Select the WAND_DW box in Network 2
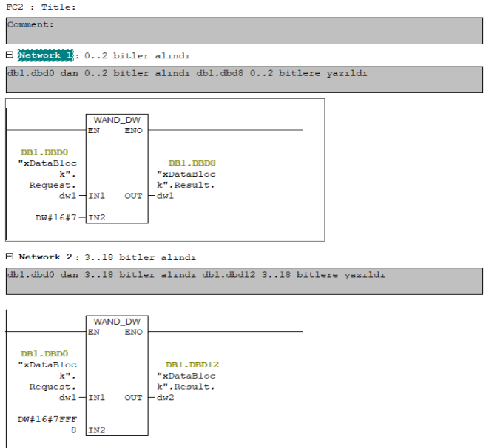The image size is (486, 448). click(x=117, y=376)
